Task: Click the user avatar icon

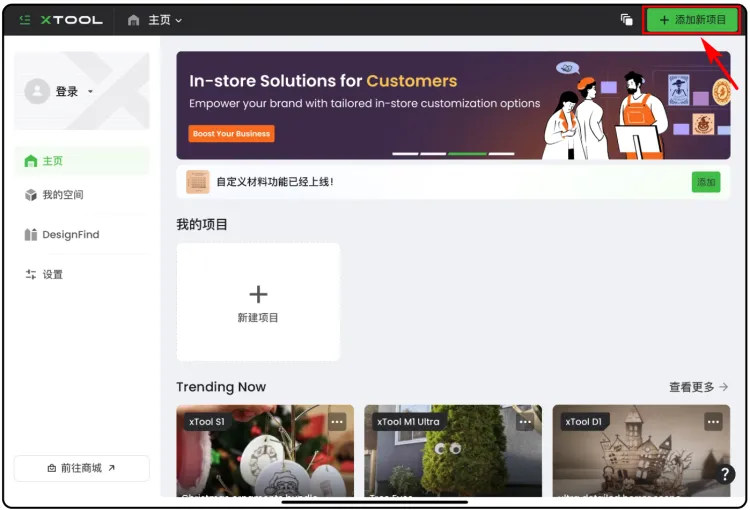Action: point(37,91)
